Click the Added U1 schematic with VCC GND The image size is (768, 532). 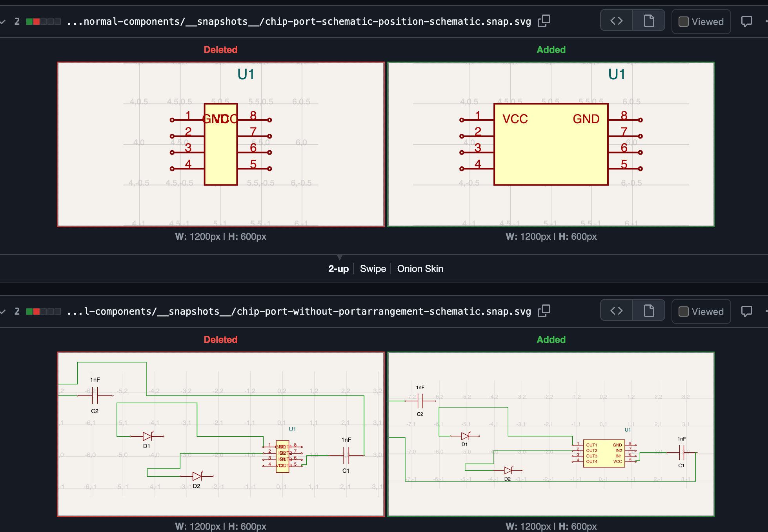coord(551,144)
